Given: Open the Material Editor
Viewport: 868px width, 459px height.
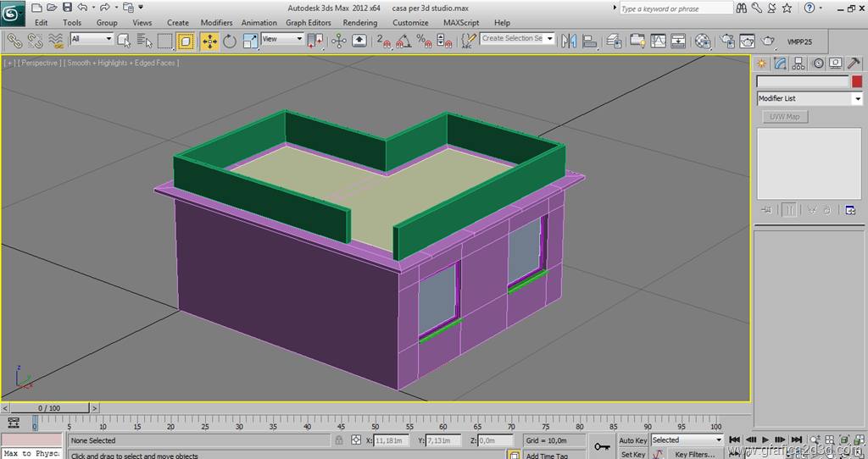Looking at the screenshot, I should coord(703,41).
